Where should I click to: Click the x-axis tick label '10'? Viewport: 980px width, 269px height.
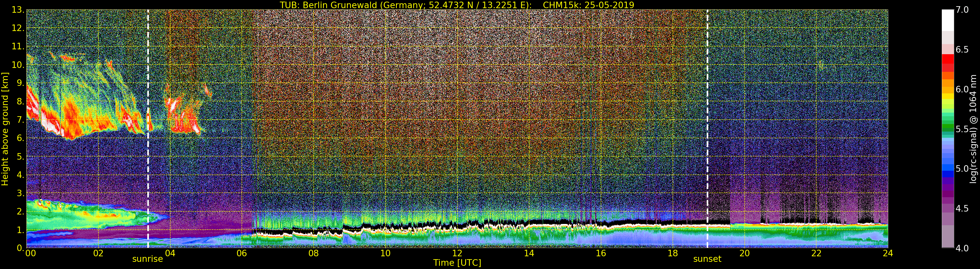[385, 253]
